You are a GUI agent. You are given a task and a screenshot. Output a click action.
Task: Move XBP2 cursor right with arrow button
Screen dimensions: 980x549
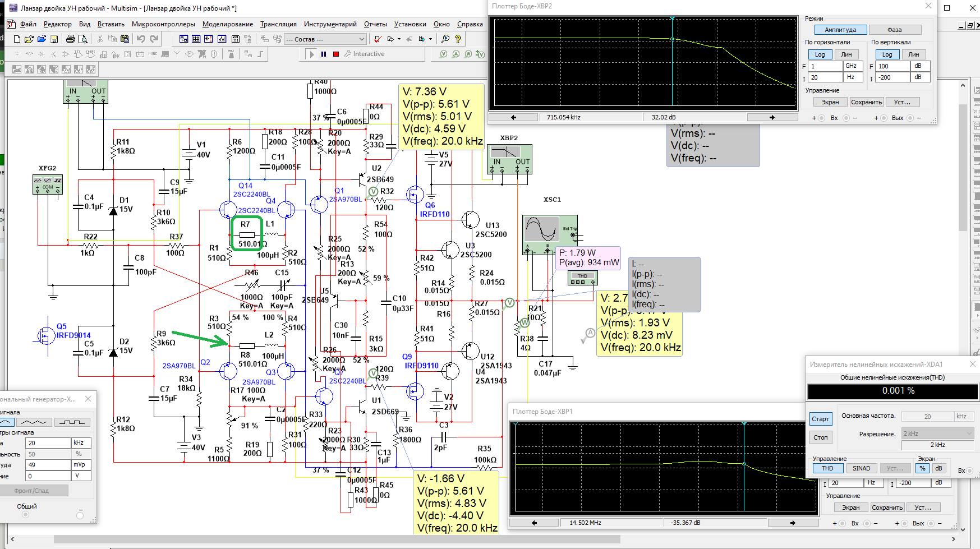[772, 117]
